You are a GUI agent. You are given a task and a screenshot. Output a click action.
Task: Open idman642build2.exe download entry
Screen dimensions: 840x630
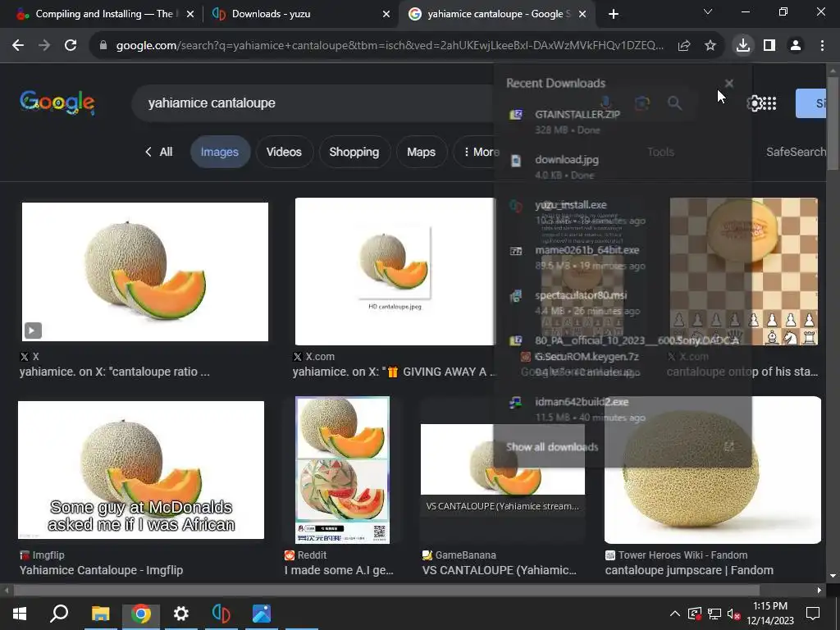(622, 409)
